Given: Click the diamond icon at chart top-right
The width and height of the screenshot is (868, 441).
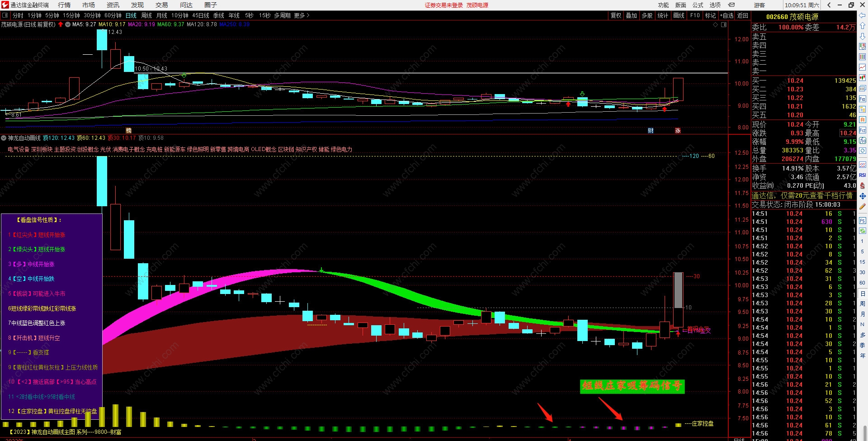Looking at the screenshot, I should pyautogui.click(x=715, y=25).
